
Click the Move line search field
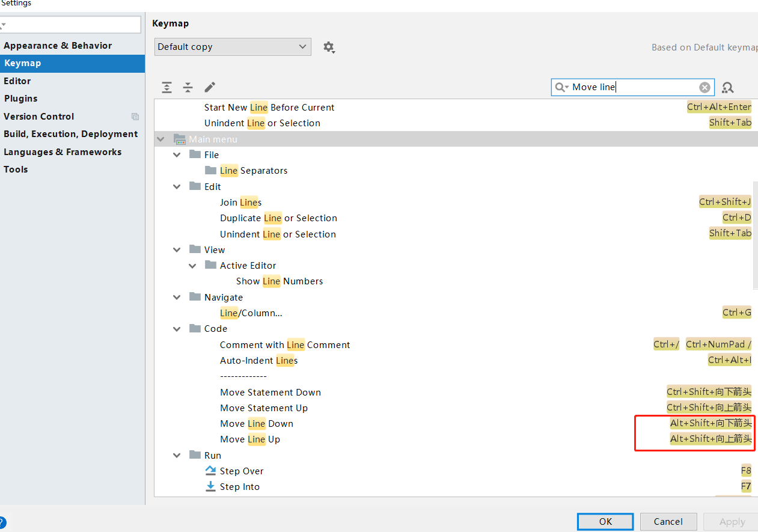tap(633, 87)
